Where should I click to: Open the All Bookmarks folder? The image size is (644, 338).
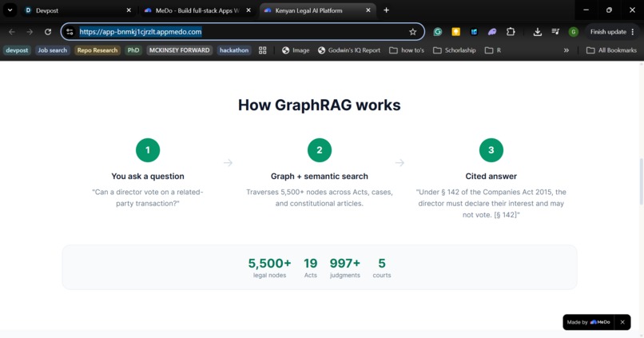tap(611, 50)
